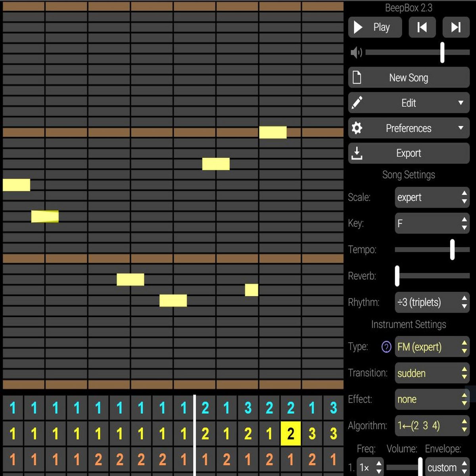This screenshot has height=476, width=476.
Task: Click the pencil icon on the Edit button
Action: [x=357, y=102]
